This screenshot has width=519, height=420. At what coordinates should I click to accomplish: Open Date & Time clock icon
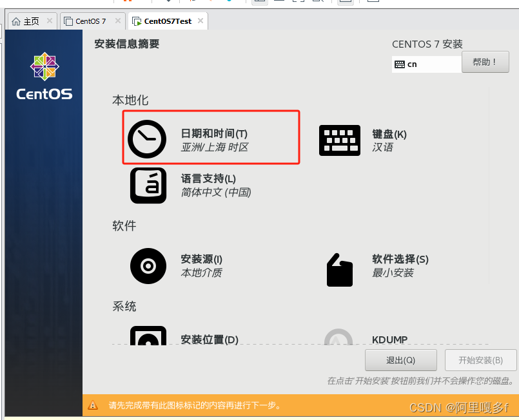(x=147, y=139)
